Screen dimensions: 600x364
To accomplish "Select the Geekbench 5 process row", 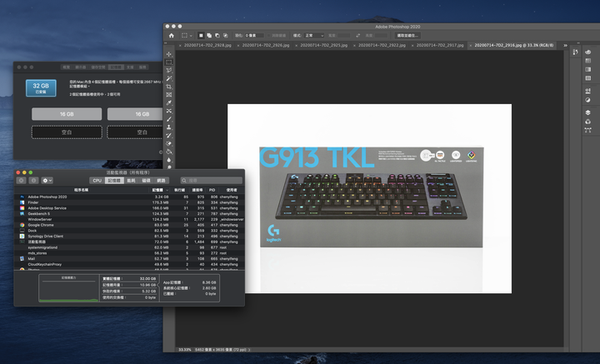I will (x=129, y=214).
